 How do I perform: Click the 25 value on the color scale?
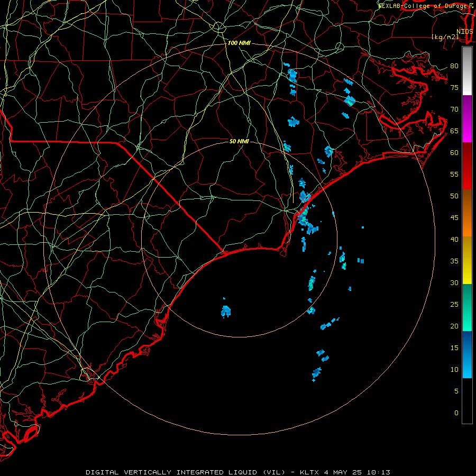point(454,305)
